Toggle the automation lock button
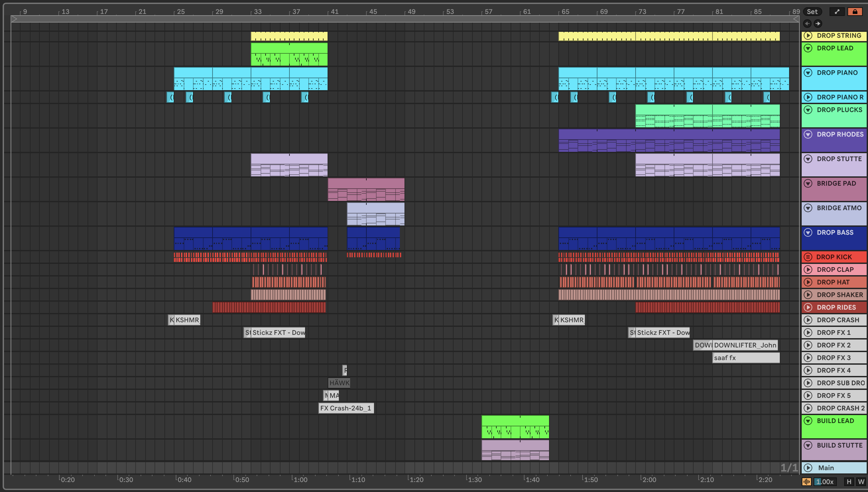The height and width of the screenshot is (492, 868). pyautogui.click(x=855, y=12)
